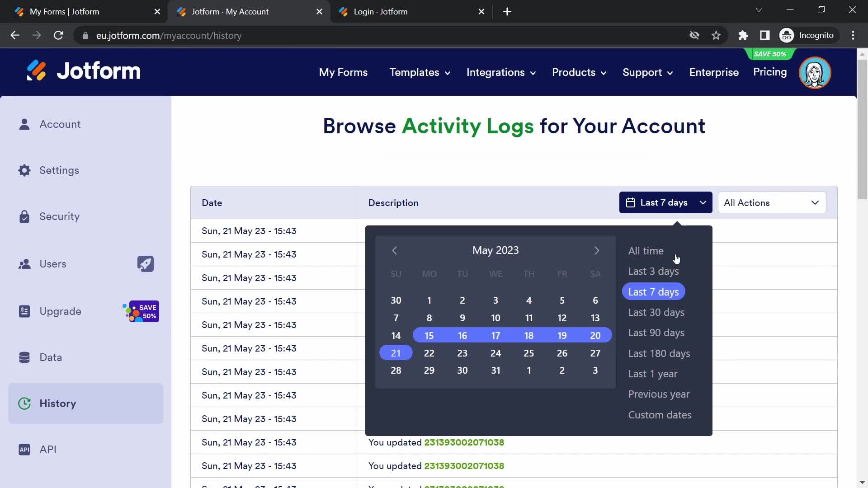Expand the All Actions dropdown

771,202
